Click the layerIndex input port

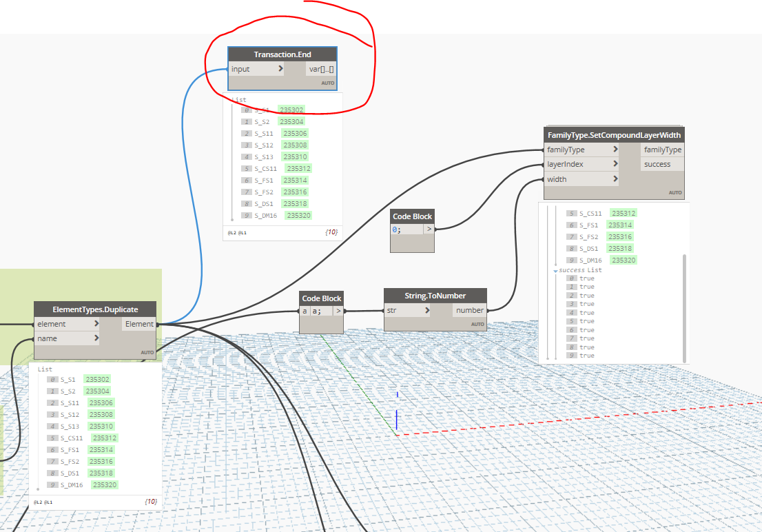coord(581,165)
